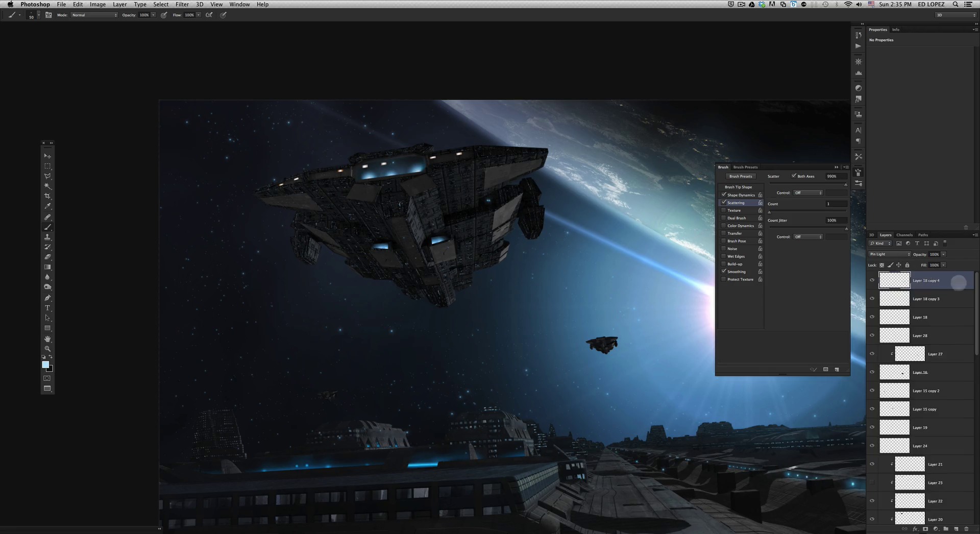Select the Path Selection tool

point(47,318)
